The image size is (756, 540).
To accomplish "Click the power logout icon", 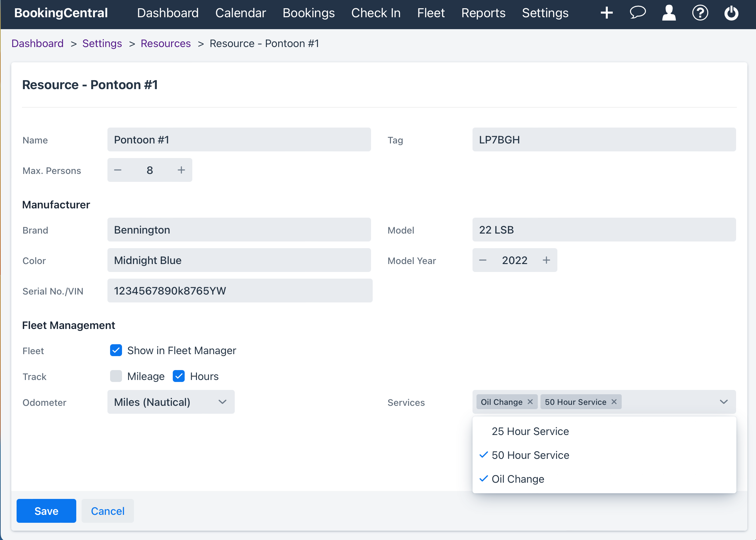I will tap(731, 13).
